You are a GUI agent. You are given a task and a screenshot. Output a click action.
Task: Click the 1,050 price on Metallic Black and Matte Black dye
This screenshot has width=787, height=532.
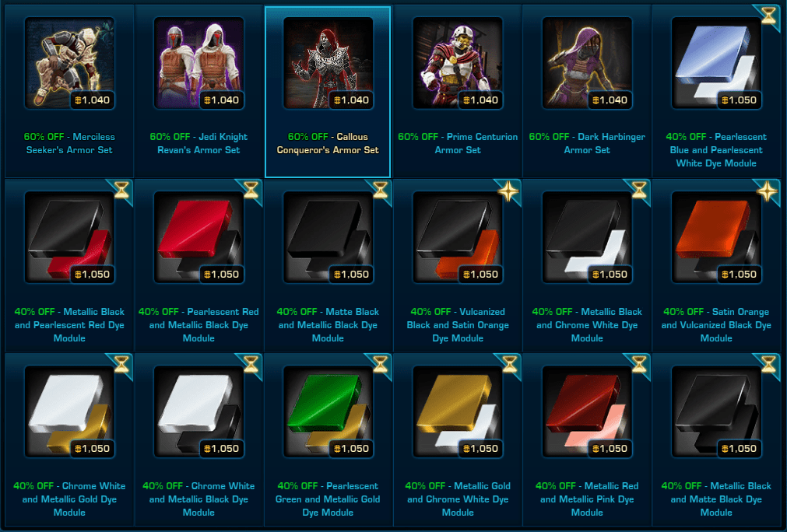(739, 448)
